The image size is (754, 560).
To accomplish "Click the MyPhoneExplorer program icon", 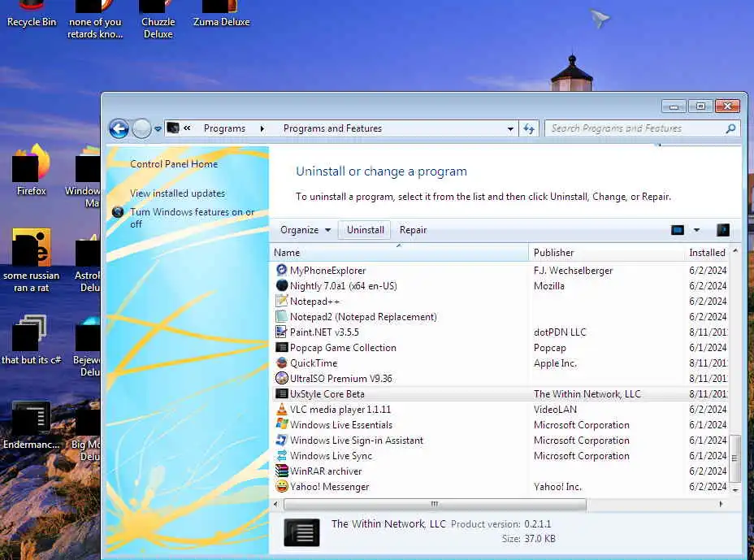I will (281, 271).
